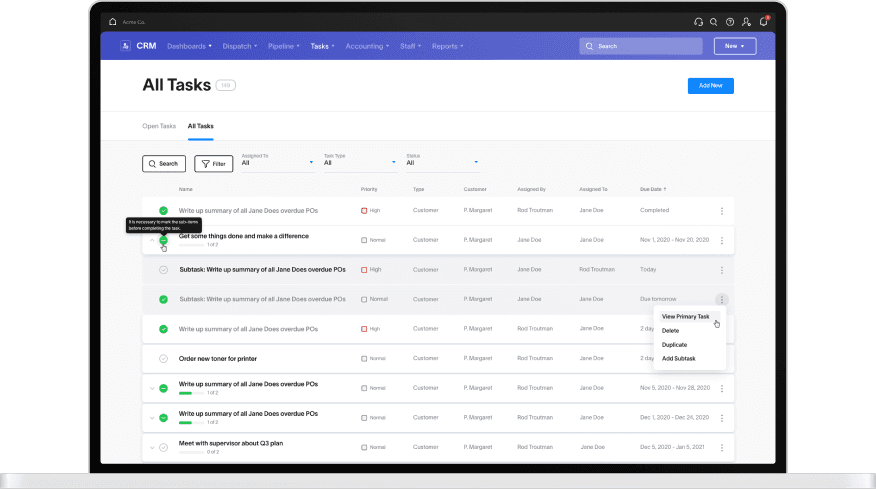
Task: Open the Tasks menu in the navigation bar
Action: (x=322, y=46)
